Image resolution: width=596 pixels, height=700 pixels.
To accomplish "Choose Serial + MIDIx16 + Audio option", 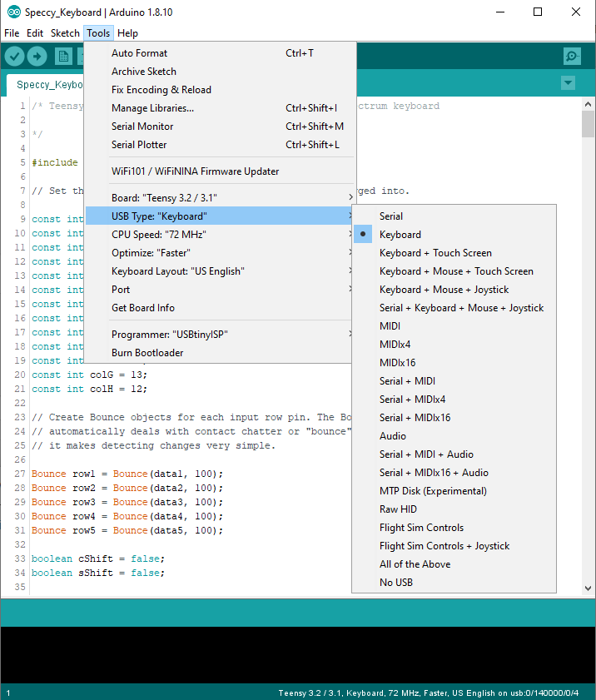I will click(x=454, y=472).
